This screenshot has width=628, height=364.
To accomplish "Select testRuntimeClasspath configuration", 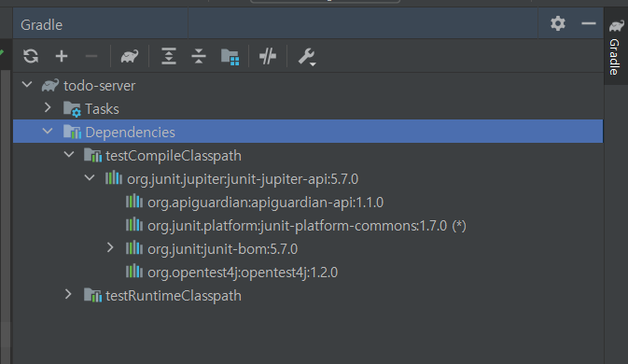I will point(174,296).
